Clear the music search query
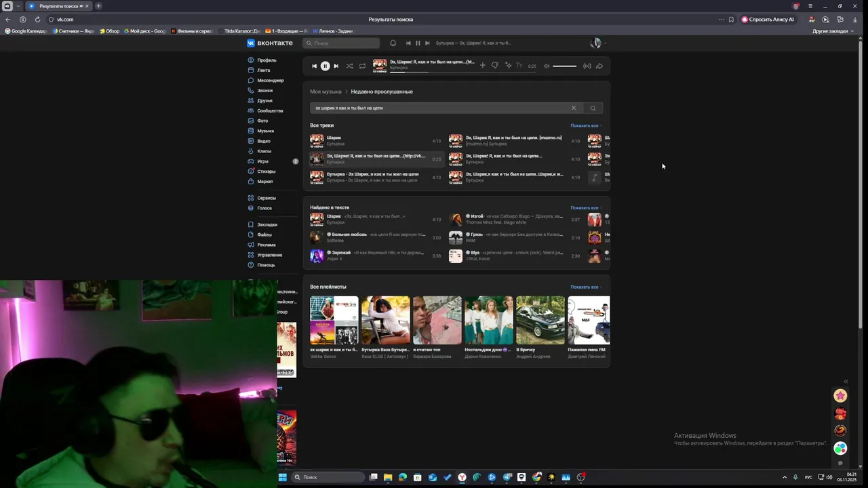 (573, 108)
